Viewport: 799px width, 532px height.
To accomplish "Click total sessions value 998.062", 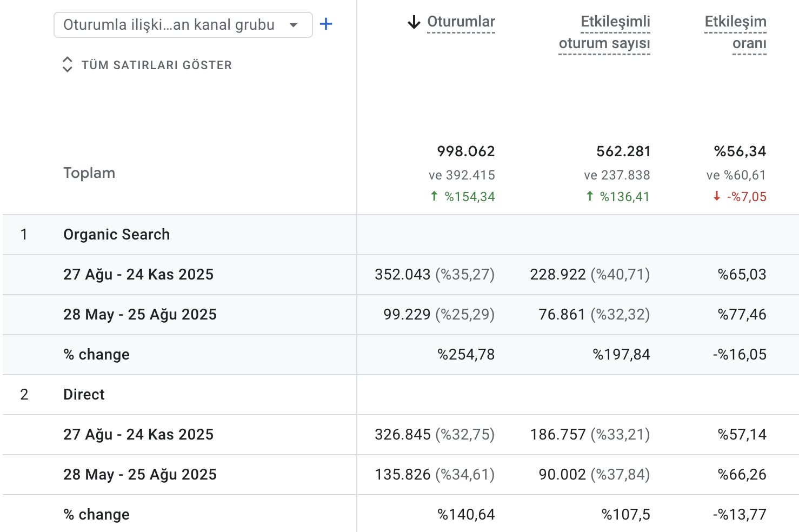I will point(465,151).
